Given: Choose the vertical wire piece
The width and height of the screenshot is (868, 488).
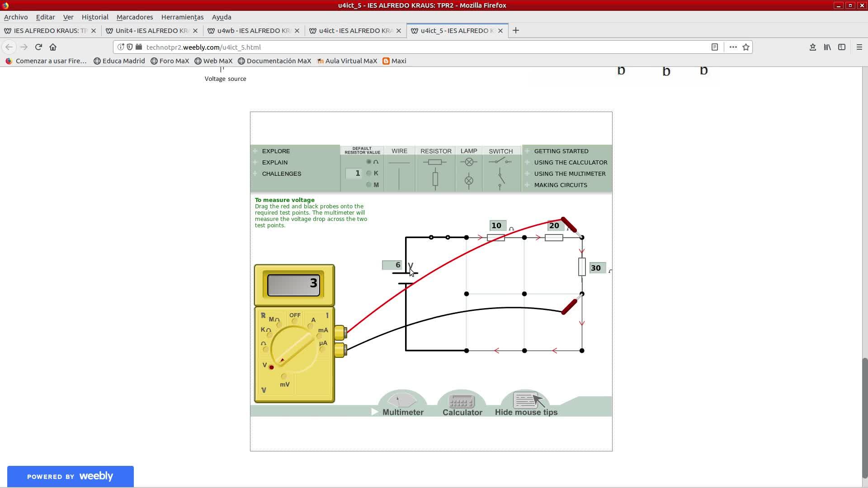Looking at the screenshot, I should pos(399,179).
